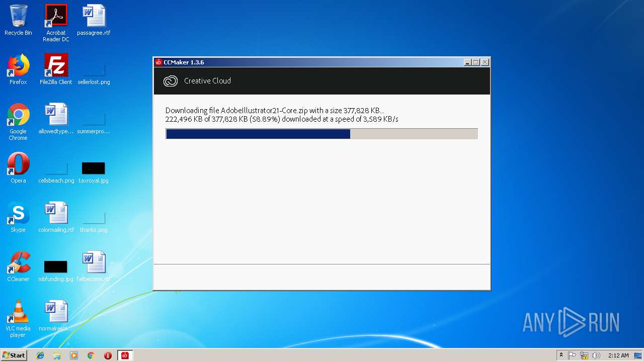Open Firefox desktop shortcut
The height and width of the screenshot is (362, 644).
click(18, 69)
